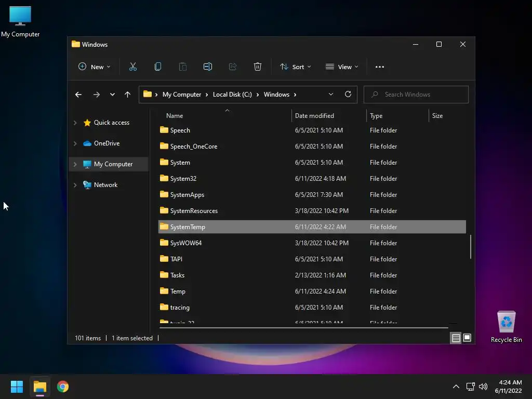Expand Quick access tree node

point(75,123)
